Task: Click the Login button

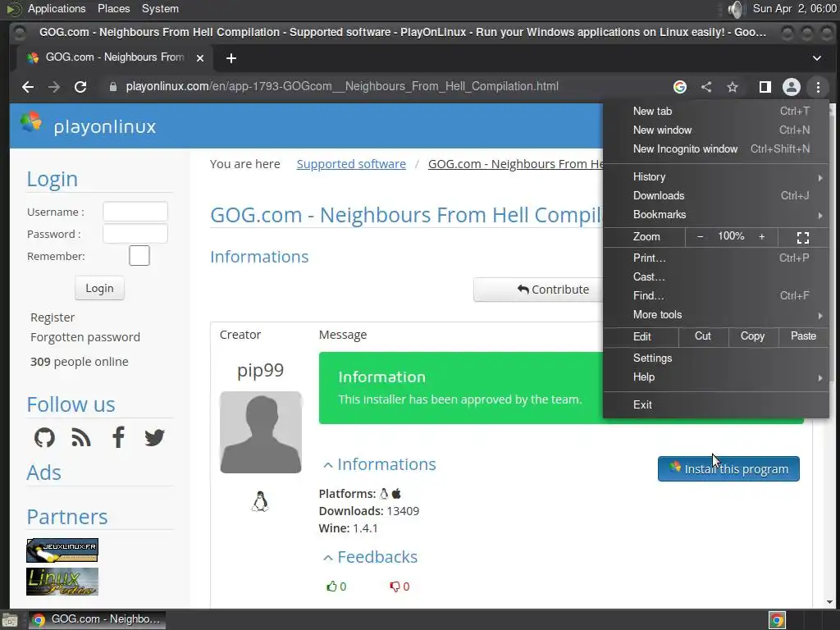Action: [x=99, y=288]
